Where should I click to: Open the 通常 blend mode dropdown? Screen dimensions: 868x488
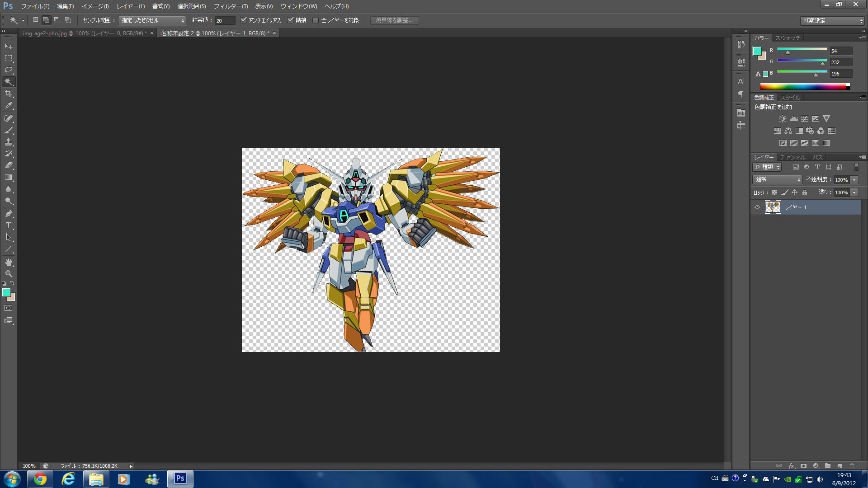pyautogui.click(x=777, y=180)
